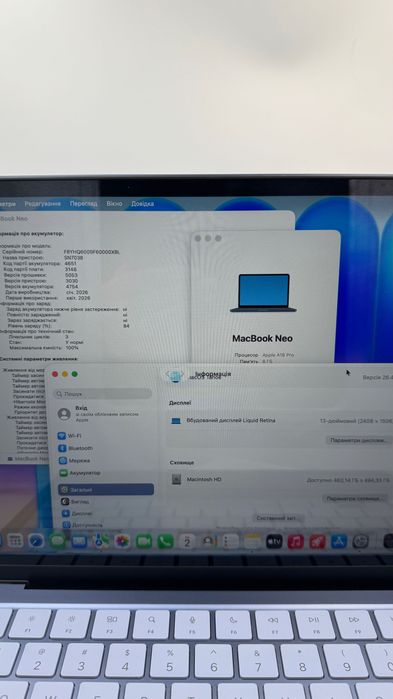Viewport: 393px width, 699px height.
Task: Open the Редагування menu in the menu bar
Action: point(42,204)
